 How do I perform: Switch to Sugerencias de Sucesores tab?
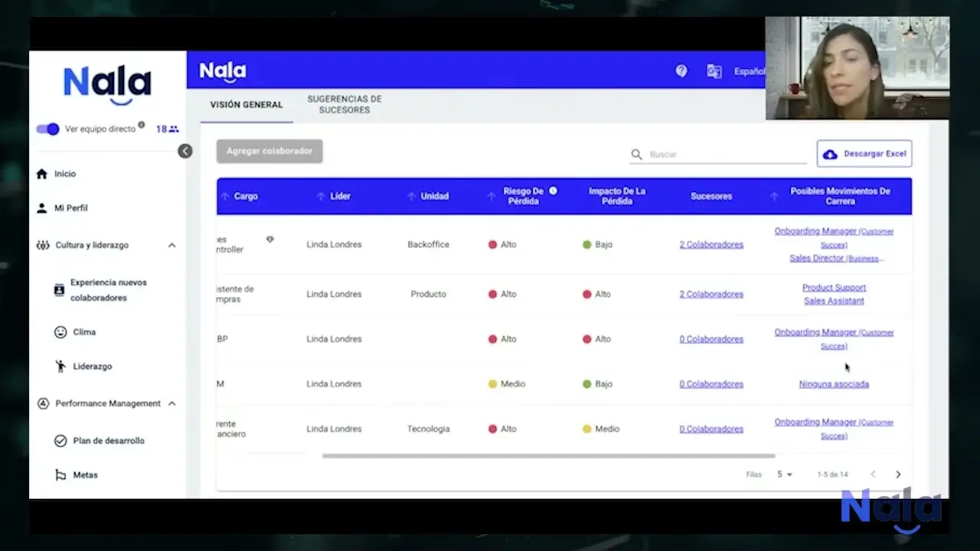click(345, 105)
